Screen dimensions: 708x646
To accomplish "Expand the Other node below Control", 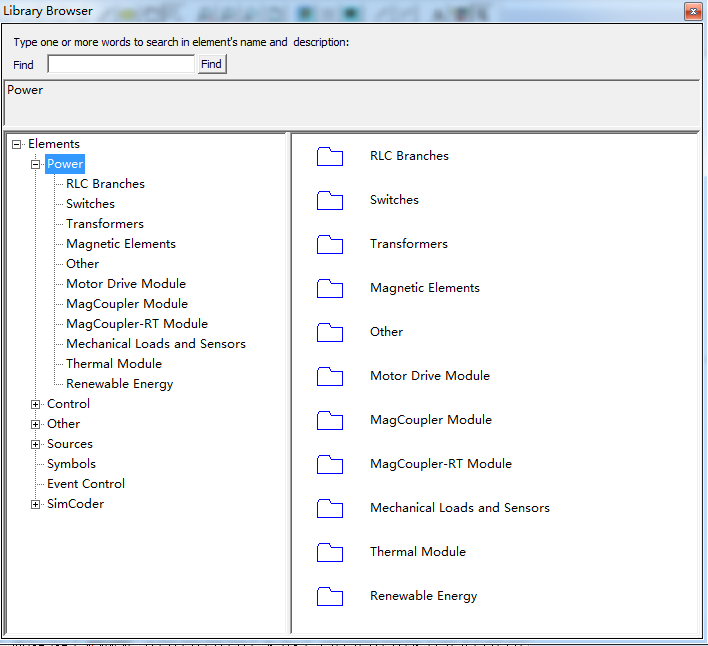I will (35, 424).
